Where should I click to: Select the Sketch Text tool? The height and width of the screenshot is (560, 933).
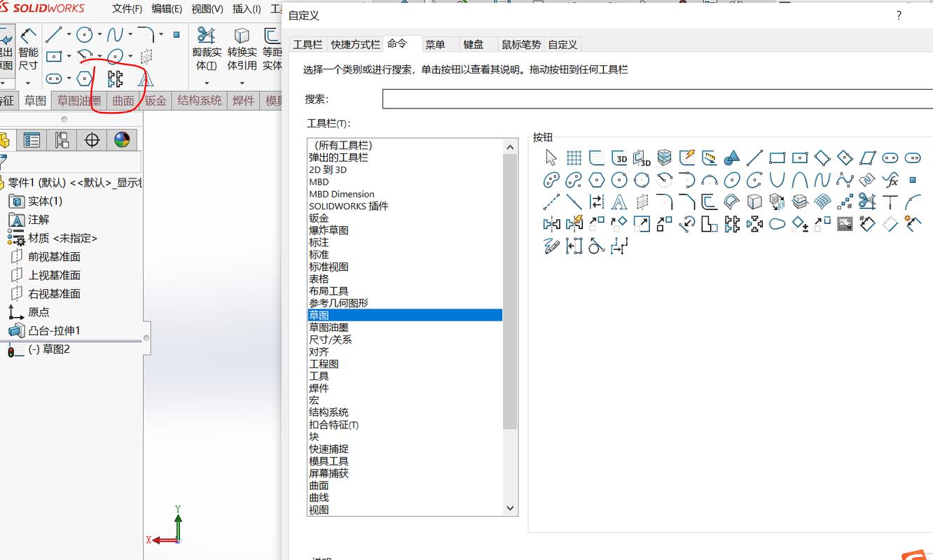point(147,79)
